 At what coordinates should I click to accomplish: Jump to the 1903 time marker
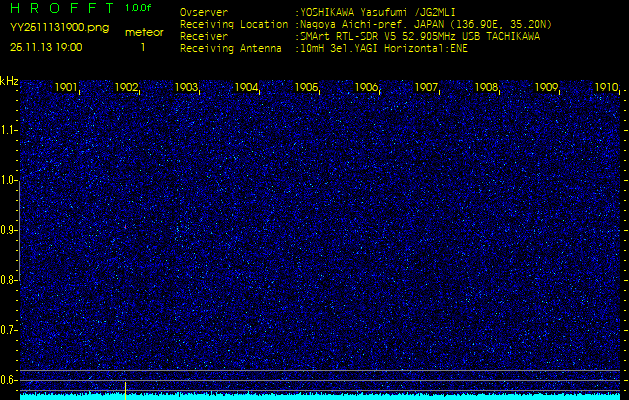point(186,88)
